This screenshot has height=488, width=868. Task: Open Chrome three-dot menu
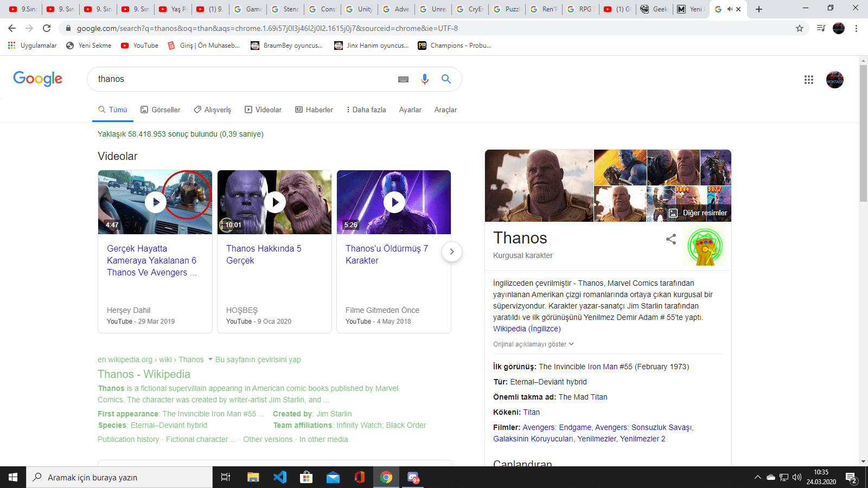[856, 28]
